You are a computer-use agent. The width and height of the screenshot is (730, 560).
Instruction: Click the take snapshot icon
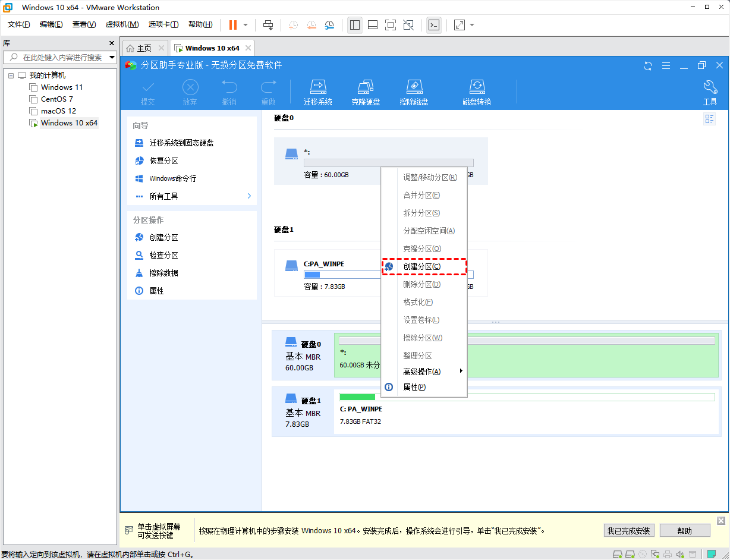294,25
